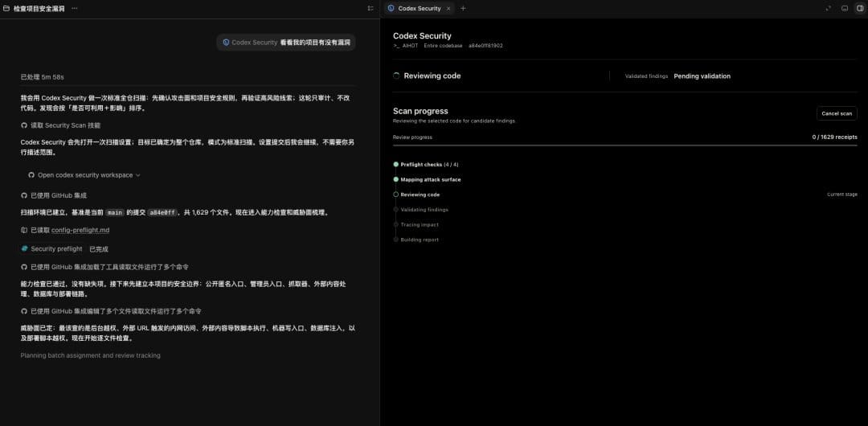Click the Building report step
The image size is (868, 426).
[x=420, y=240]
